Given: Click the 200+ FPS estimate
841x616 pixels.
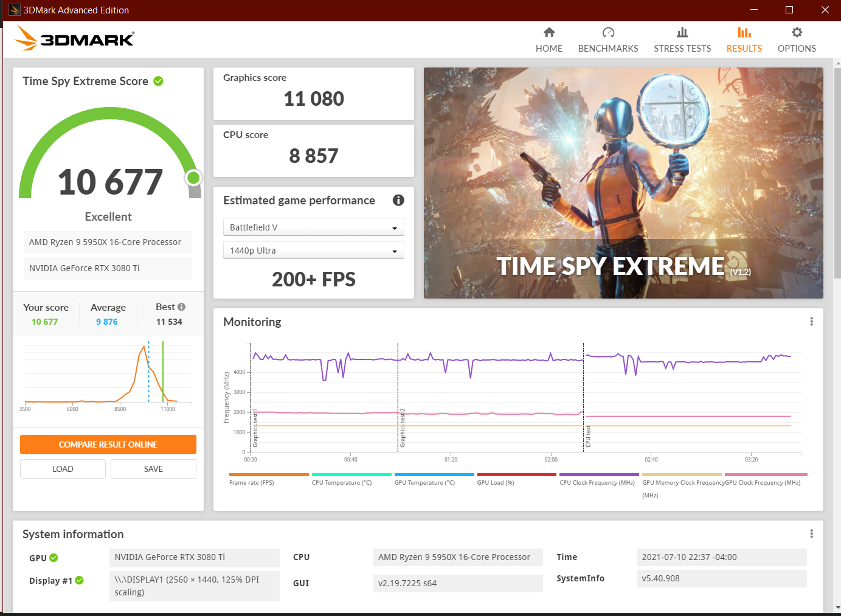Looking at the screenshot, I should click(x=314, y=279).
